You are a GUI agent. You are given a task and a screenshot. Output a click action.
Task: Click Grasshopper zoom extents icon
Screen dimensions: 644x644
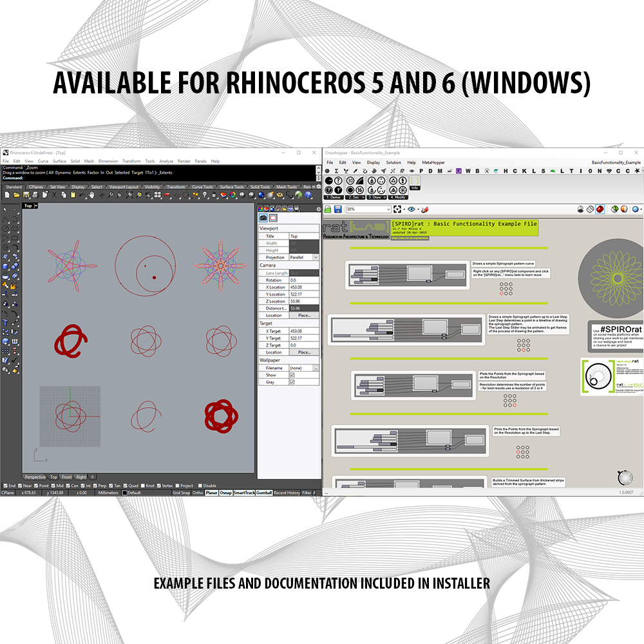tap(397, 209)
